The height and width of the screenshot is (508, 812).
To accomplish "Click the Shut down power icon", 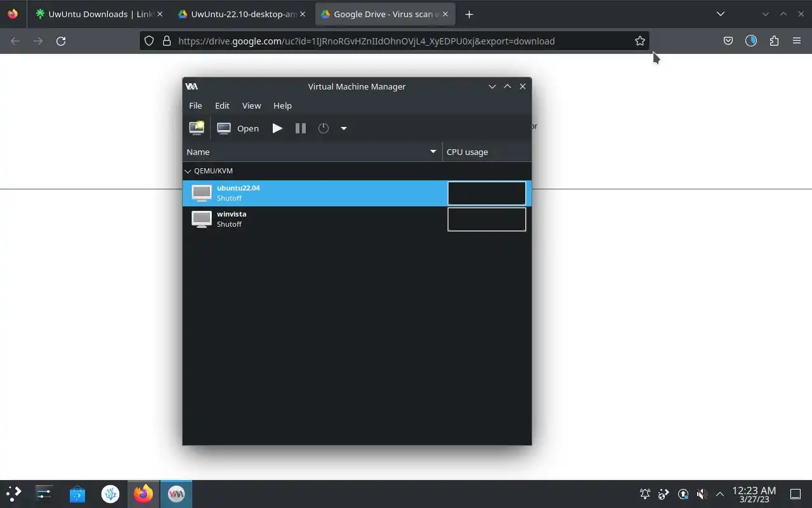I will click(x=324, y=128).
